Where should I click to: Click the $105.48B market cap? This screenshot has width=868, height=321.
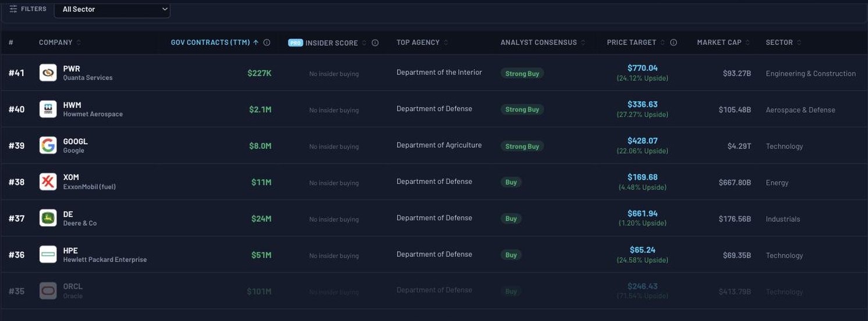[x=735, y=110]
